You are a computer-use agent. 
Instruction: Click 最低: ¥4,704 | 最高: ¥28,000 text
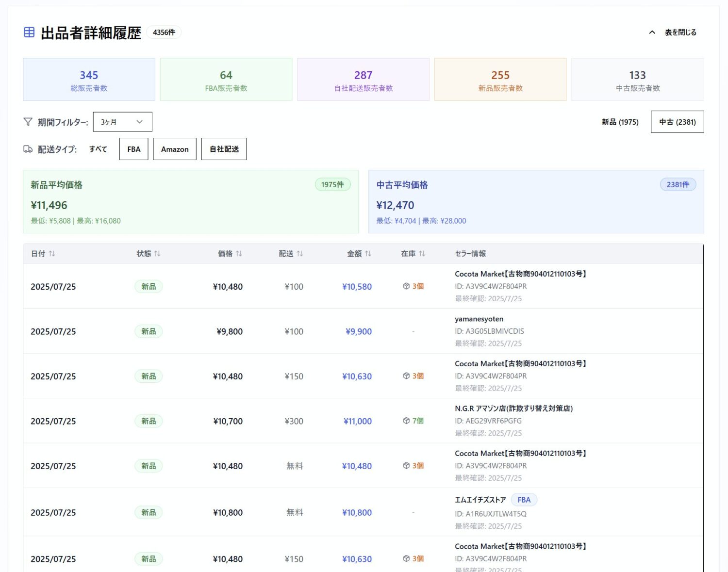(421, 221)
